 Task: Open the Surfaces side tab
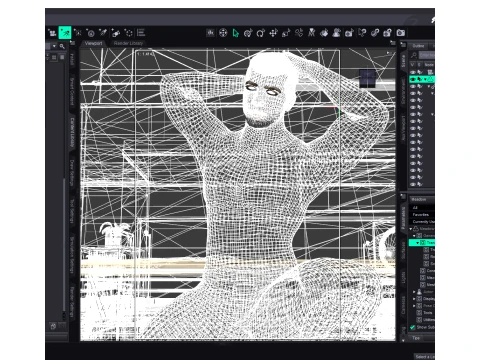(x=403, y=250)
